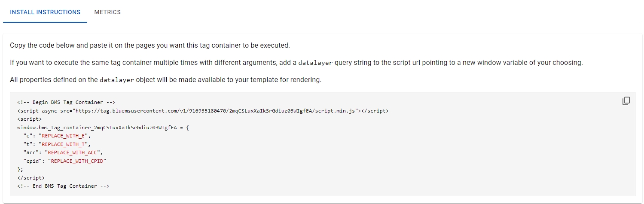Click the "e" key in the code
The height and width of the screenshot is (204, 644).
[28, 136]
